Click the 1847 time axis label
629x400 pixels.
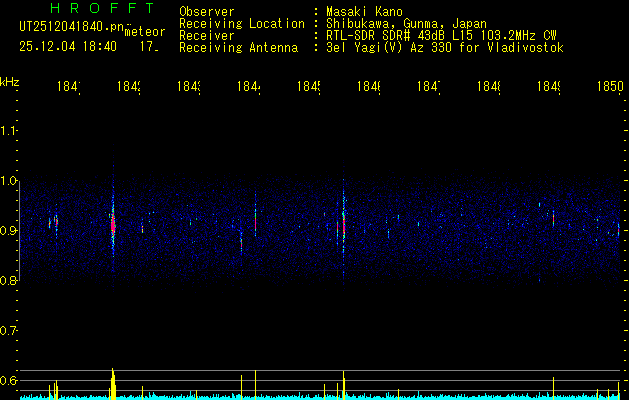429,86
